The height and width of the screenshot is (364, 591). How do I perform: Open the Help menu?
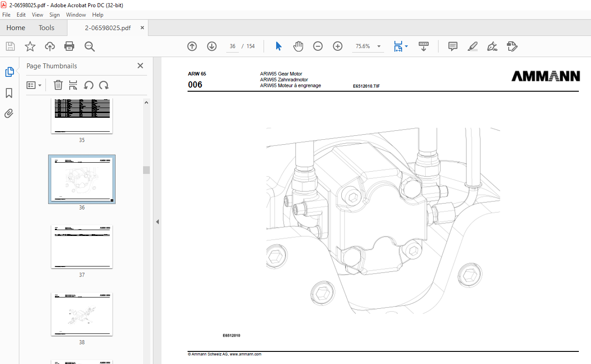98,15
